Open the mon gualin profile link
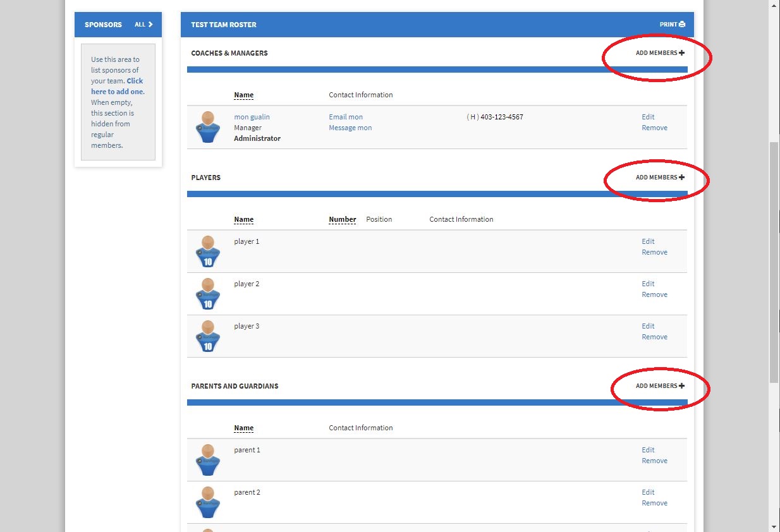The height and width of the screenshot is (532, 780). (252, 117)
